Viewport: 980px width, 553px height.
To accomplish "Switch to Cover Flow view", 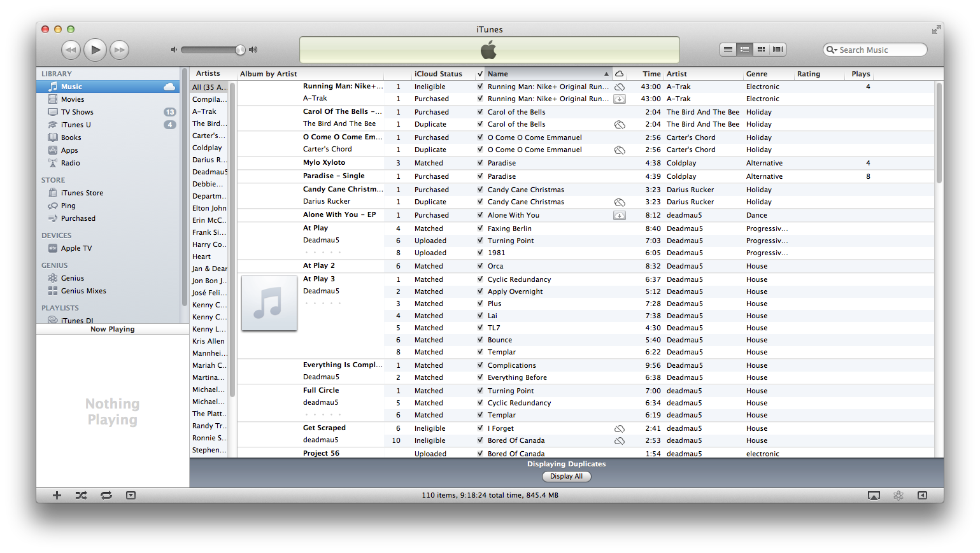I will (x=778, y=50).
